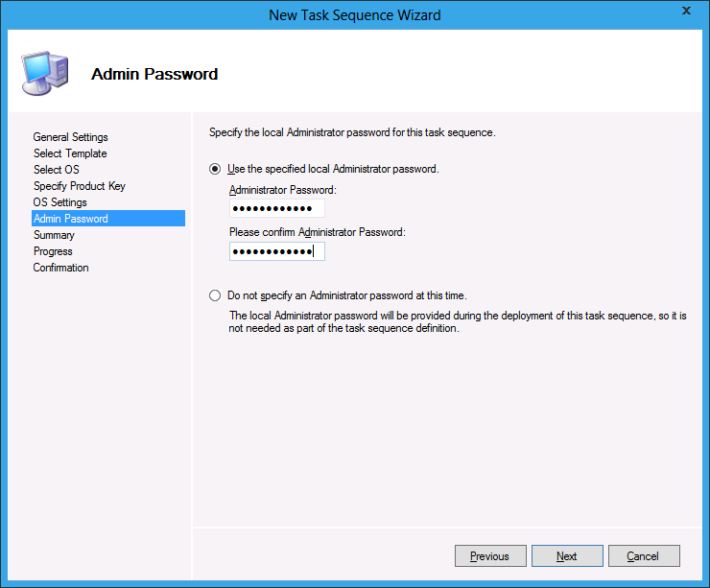Screen dimensions: 710x588
Task: Click Next to continue the wizard
Action: click(x=567, y=556)
